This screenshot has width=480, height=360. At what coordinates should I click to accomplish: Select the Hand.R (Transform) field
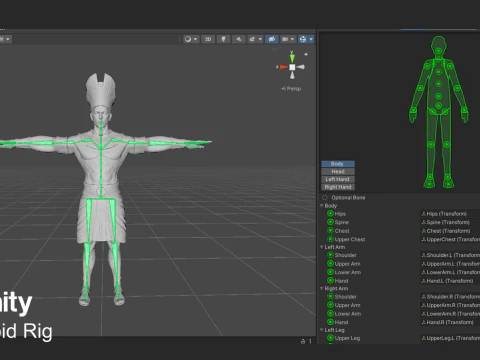[450, 322]
